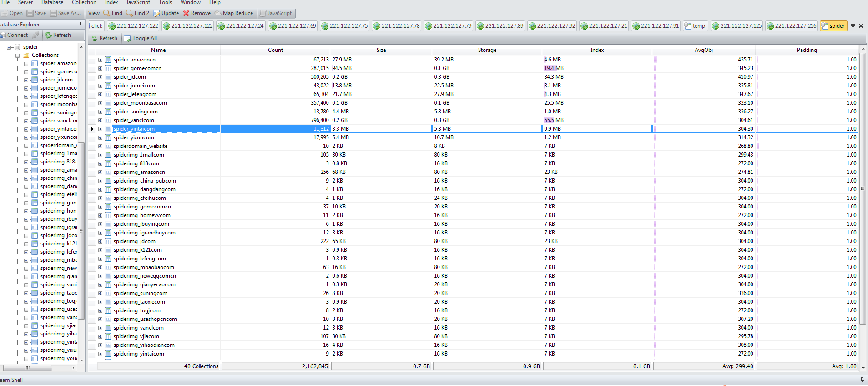Sort by the AvgObj column header
This screenshot has height=386, width=868.
[x=703, y=50]
